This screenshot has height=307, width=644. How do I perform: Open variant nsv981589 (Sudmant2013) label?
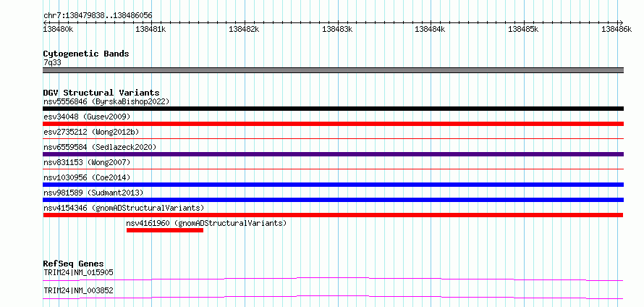point(93,193)
